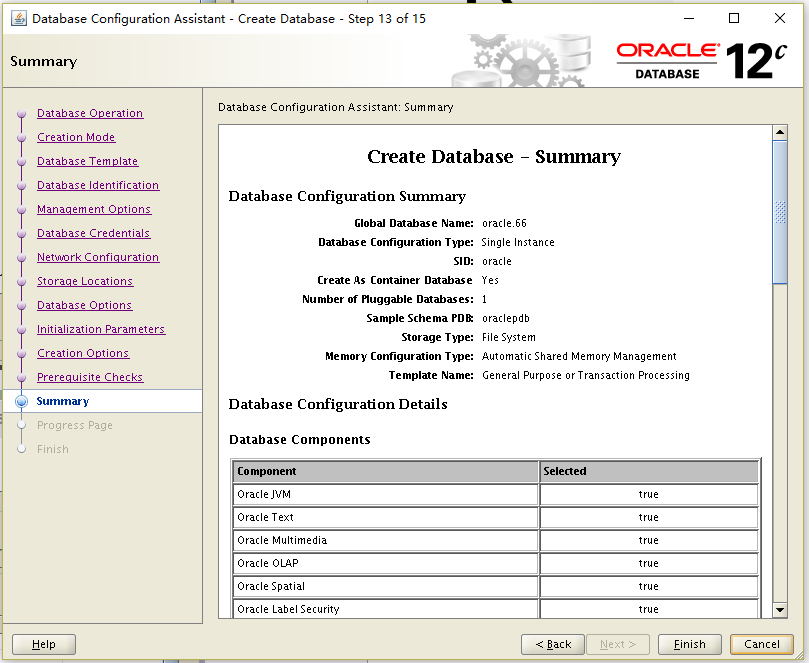Click the Database Components heading
Screen dimensions: 809x663
300,440
